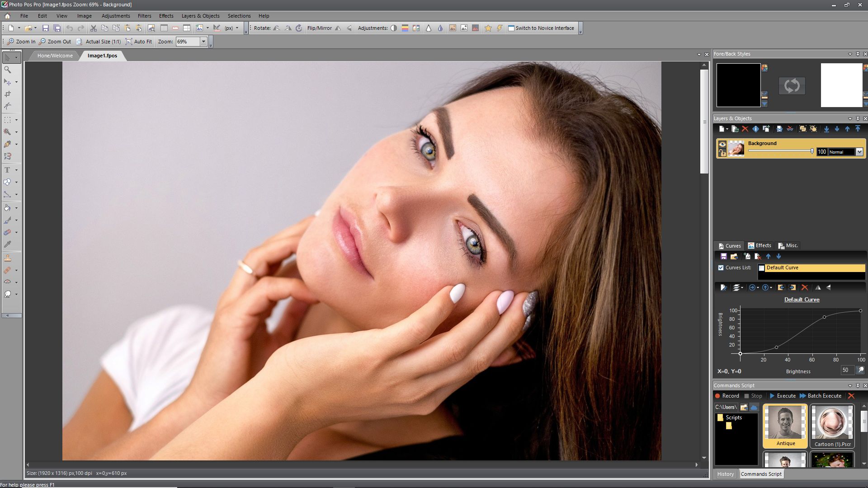Image resolution: width=868 pixels, height=488 pixels.
Task: Select the Antique script thumbnail
Action: pos(785,426)
